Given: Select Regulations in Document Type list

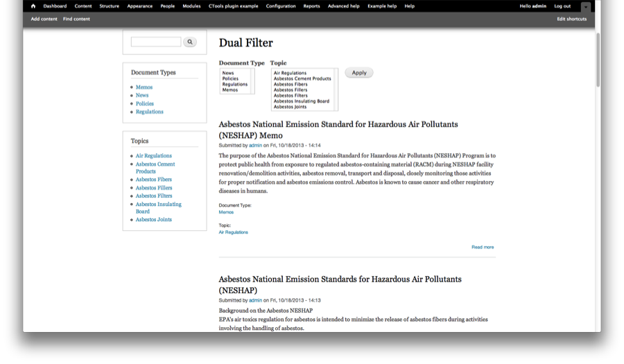Looking at the screenshot, I should [x=235, y=84].
